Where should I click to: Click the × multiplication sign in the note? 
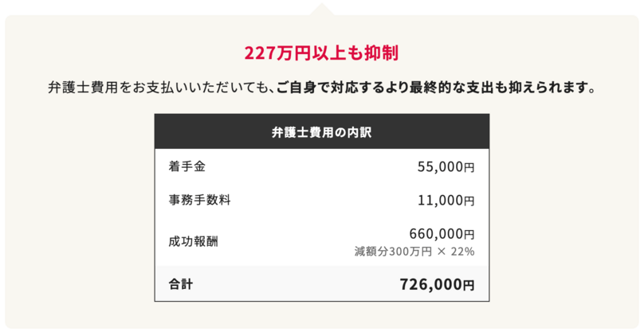coord(442,252)
